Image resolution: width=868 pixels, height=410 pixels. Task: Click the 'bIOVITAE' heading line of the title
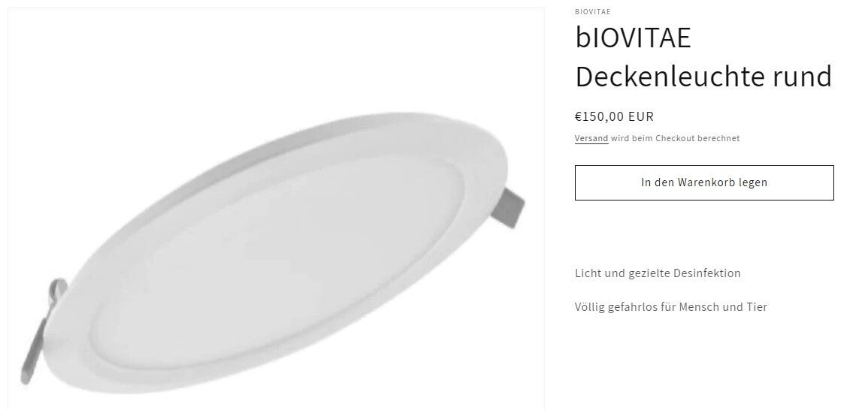[x=633, y=38]
